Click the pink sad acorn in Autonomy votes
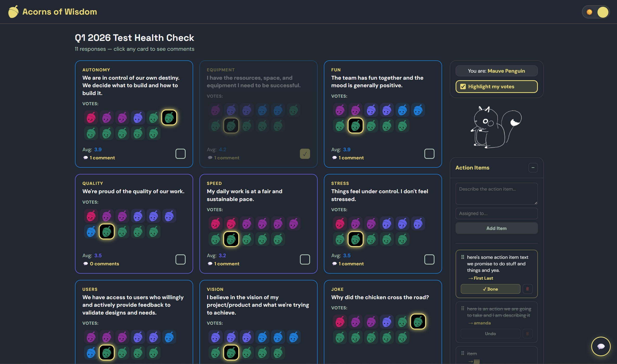Screen dimensions: 617x364 click(91, 117)
